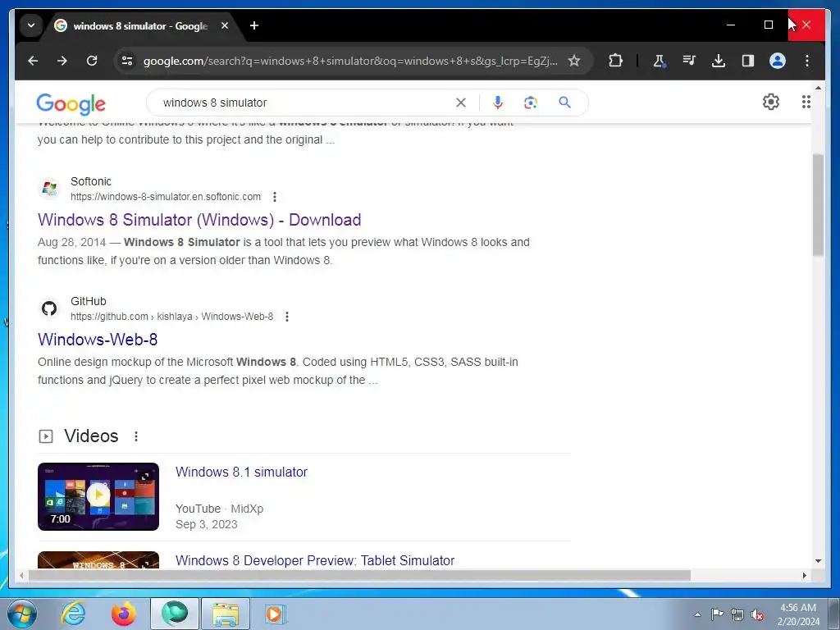Click horizontal scrollbar right arrow

click(x=805, y=575)
